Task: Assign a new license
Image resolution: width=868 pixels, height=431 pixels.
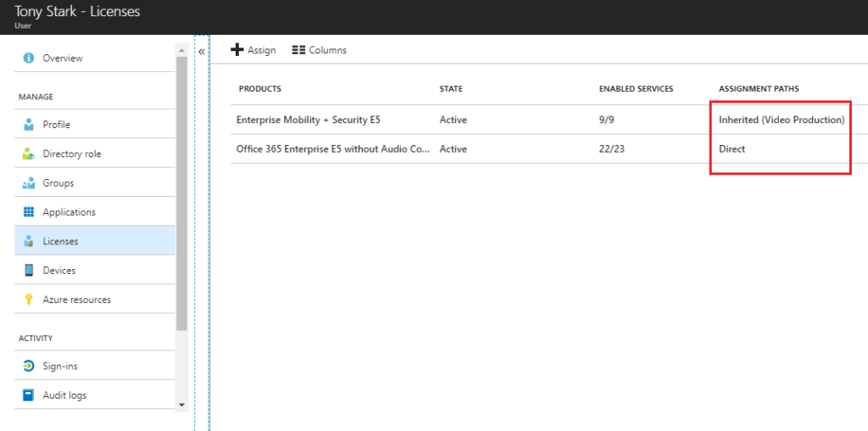Action: (253, 50)
